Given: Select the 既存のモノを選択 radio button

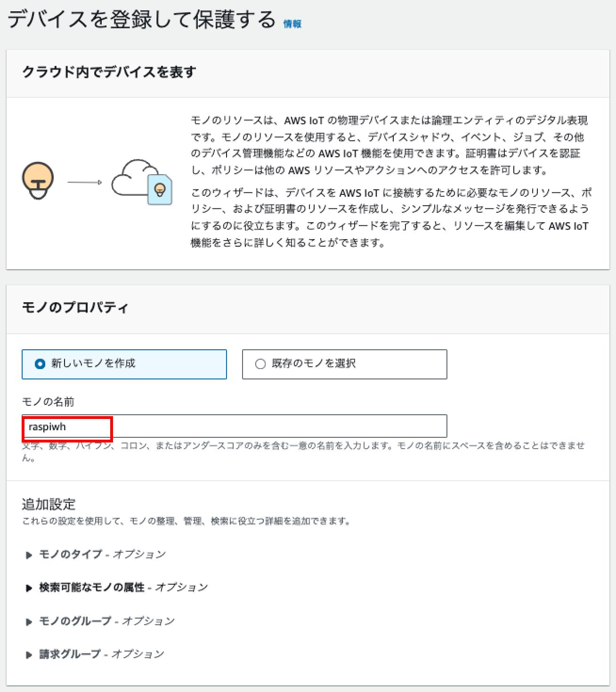Looking at the screenshot, I should pyautogui.click(x=259, y=363).
